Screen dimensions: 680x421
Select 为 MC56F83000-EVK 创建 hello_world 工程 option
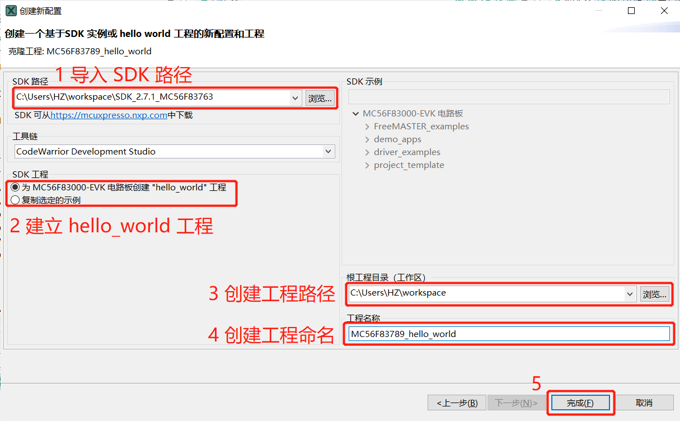16,187
